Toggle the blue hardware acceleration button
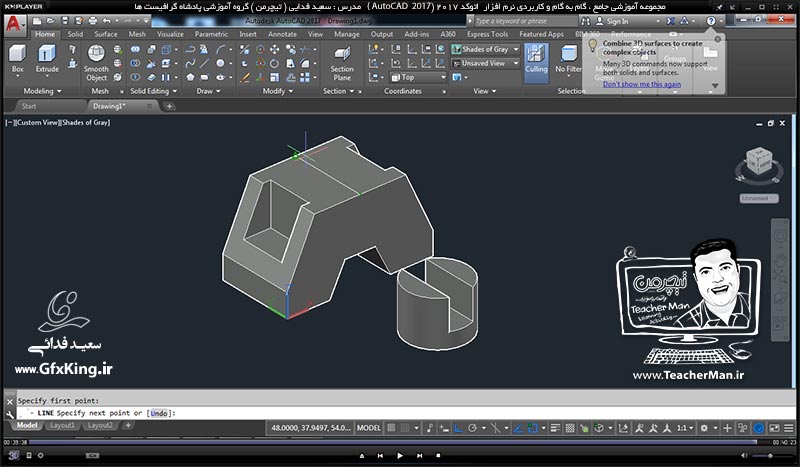 point(759,428)
